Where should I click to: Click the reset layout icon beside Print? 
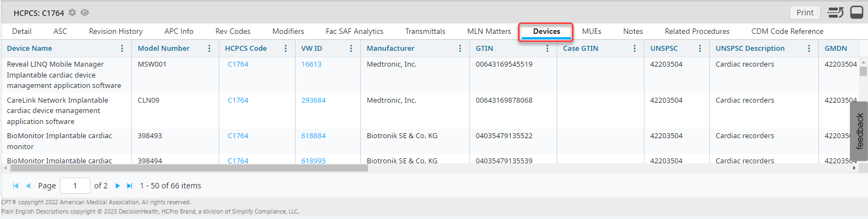click(x=835, y=13)
